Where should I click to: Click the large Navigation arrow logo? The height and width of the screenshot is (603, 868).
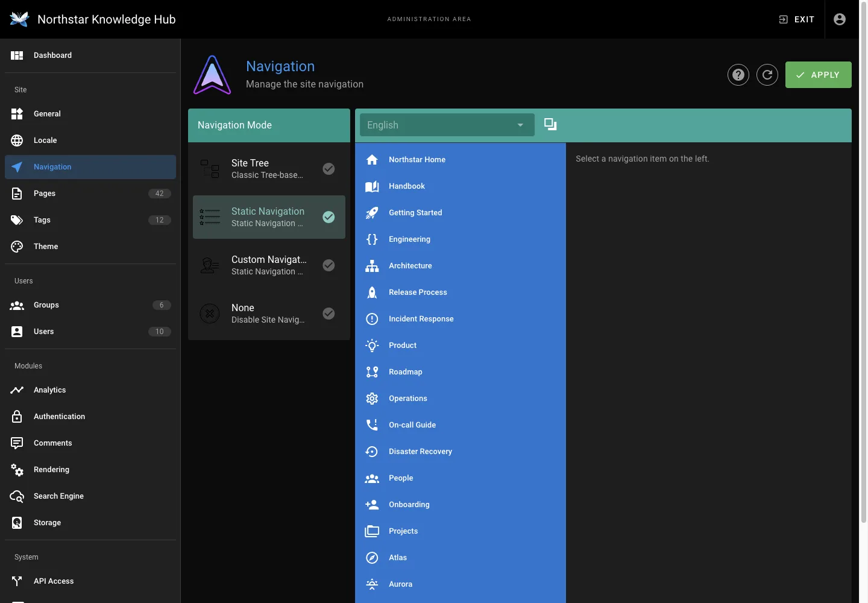[212, 75]
